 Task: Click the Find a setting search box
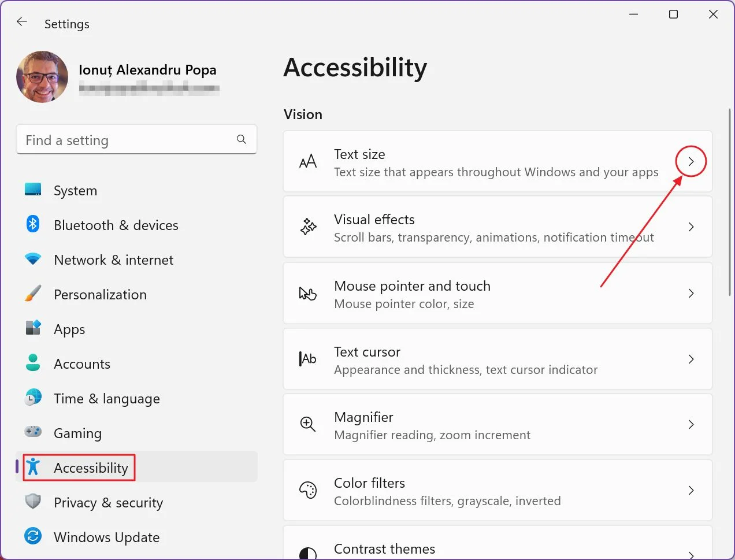136,139
